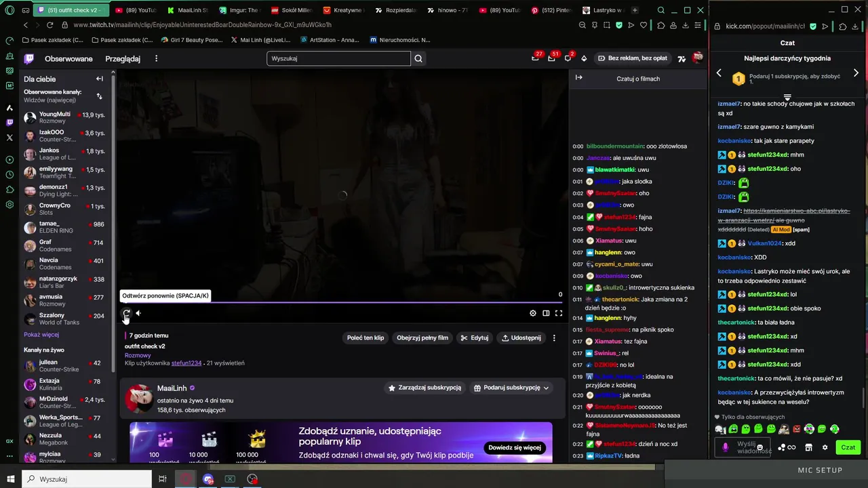868x488 pixels.
Task: Open browser extensions puzzle icon in Twitch window
Action: (x=661, y=25)
